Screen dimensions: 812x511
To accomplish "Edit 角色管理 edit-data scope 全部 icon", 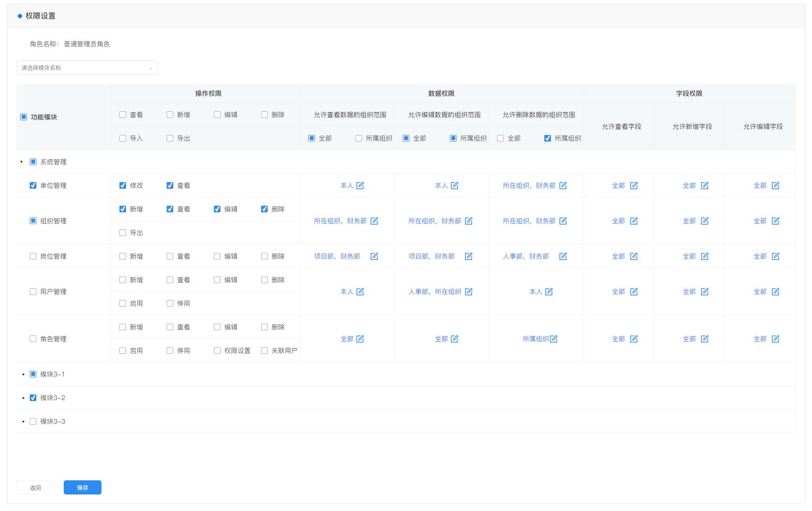I will point(455,339).
